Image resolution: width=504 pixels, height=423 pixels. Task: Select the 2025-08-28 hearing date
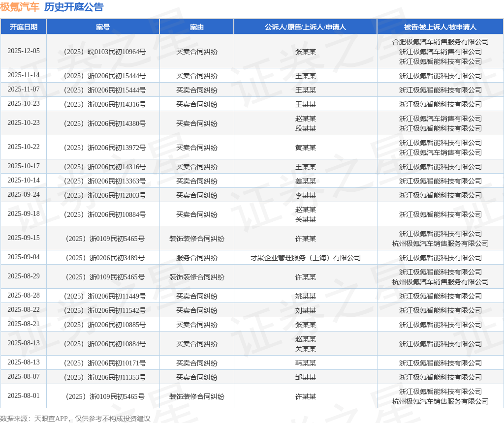(24, 296)
